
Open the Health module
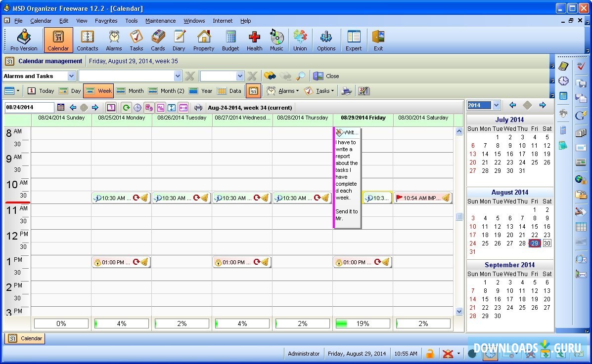tap(254, 40)
